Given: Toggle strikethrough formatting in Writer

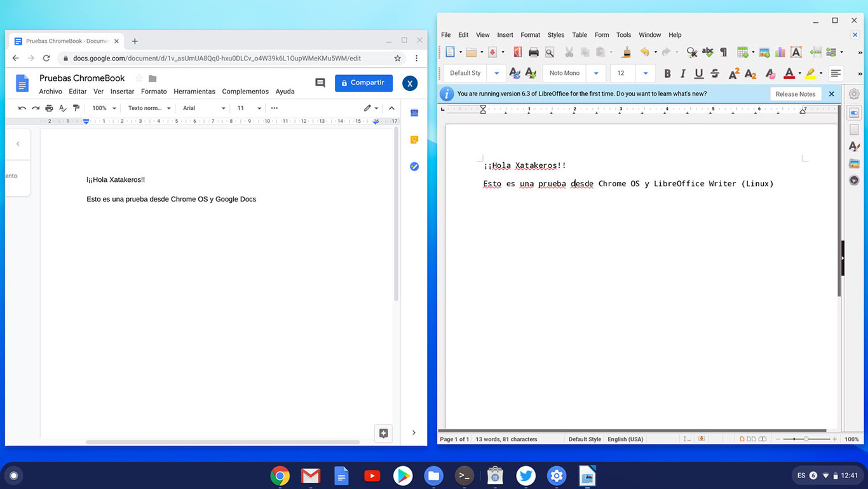Looking at the screenshot, I should (714, 73).
